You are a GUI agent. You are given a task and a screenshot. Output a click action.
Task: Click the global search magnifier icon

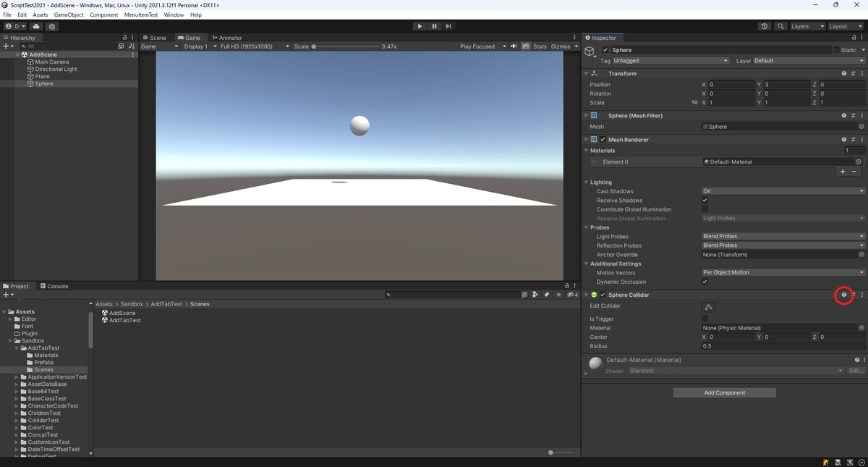pyautogui.click(x=780, y=26)
